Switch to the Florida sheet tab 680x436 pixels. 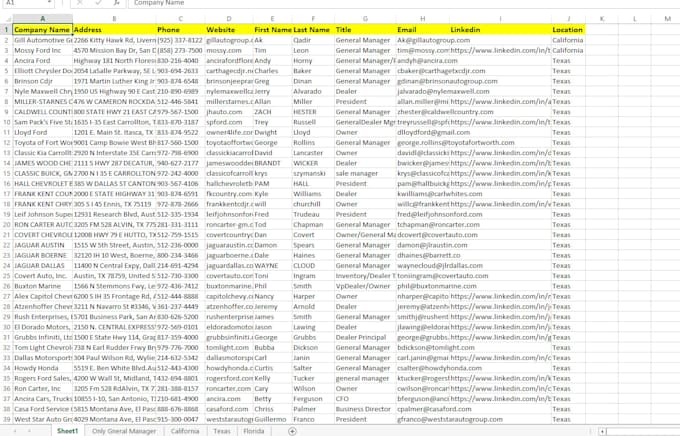(254, 431)
